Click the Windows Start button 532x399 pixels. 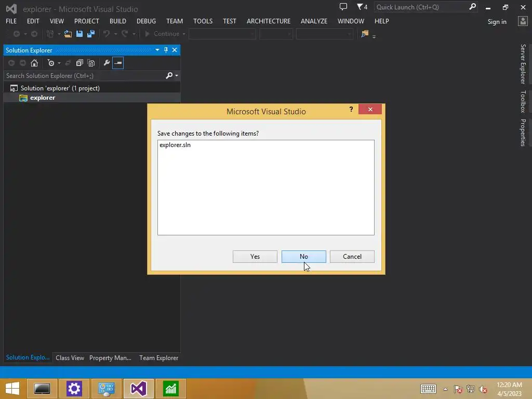point(12,389)
